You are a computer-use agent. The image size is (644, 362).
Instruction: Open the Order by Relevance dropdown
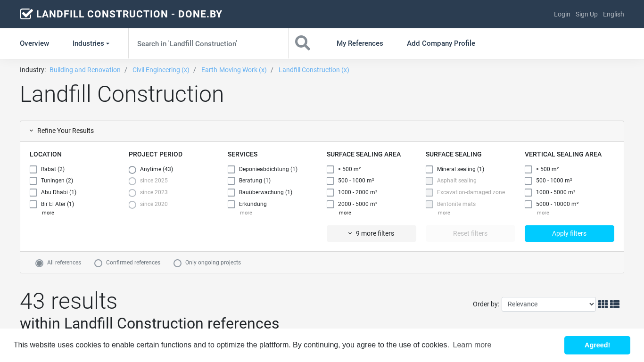coord(548,304)
